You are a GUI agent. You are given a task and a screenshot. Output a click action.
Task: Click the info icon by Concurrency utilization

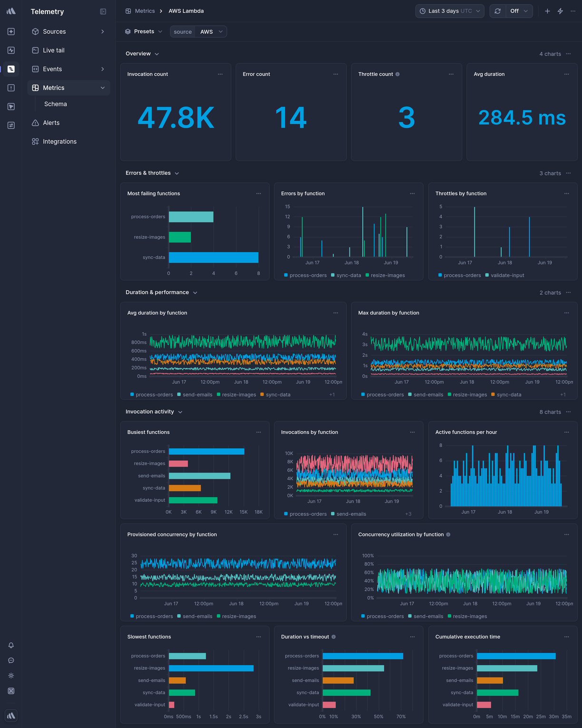448,534
